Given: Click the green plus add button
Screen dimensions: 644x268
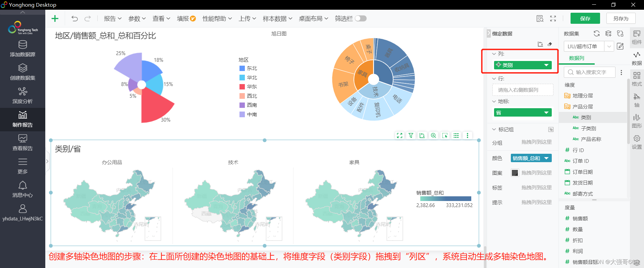Looking at the screenshot, I should coord(55,18).
